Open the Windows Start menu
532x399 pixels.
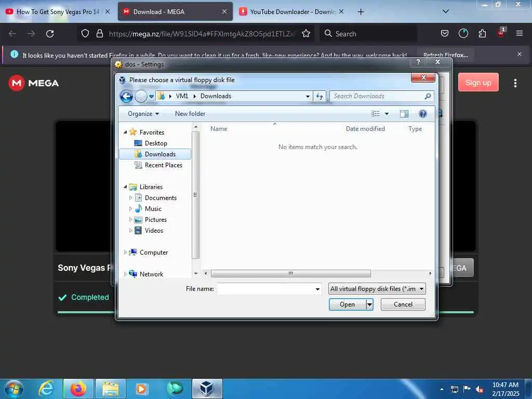coord(14,389)
